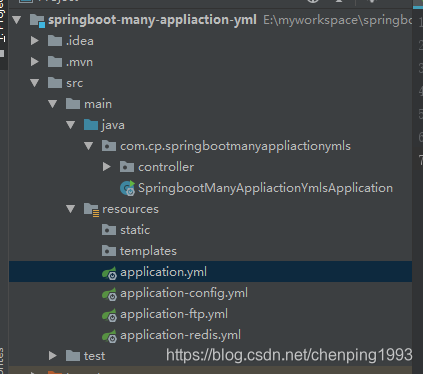Open the application.yml file
Image resolution: width=423 pixels, height=374 pixels.
pyautogui.click(x=163, y=272)
